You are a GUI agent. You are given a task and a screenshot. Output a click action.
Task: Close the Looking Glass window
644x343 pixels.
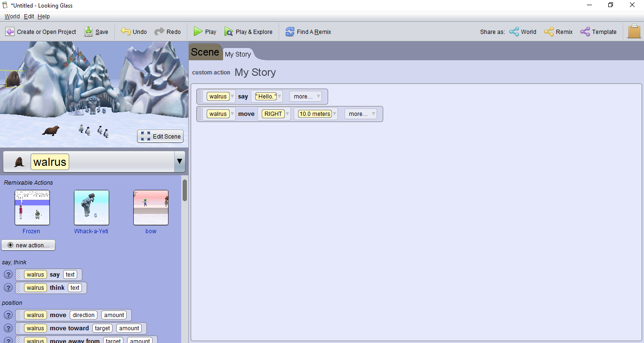click(633, 5)
